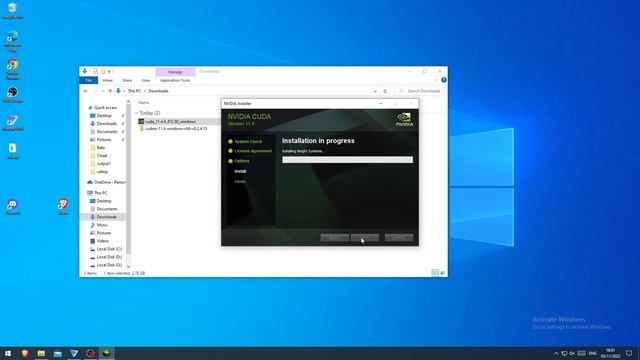Open the OBS Studio desktop shortcut
This screenshot has width=640, height=360.
click(13, 94)
